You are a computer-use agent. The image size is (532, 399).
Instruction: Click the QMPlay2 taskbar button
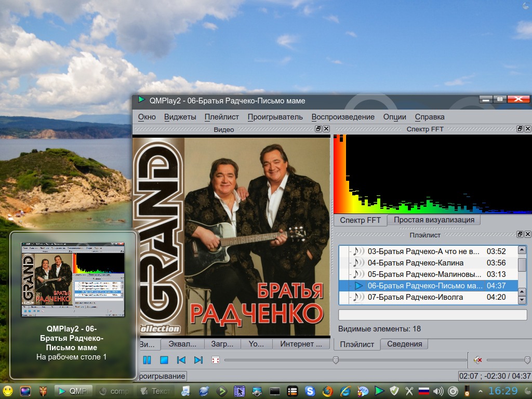[x=74, y=391]
